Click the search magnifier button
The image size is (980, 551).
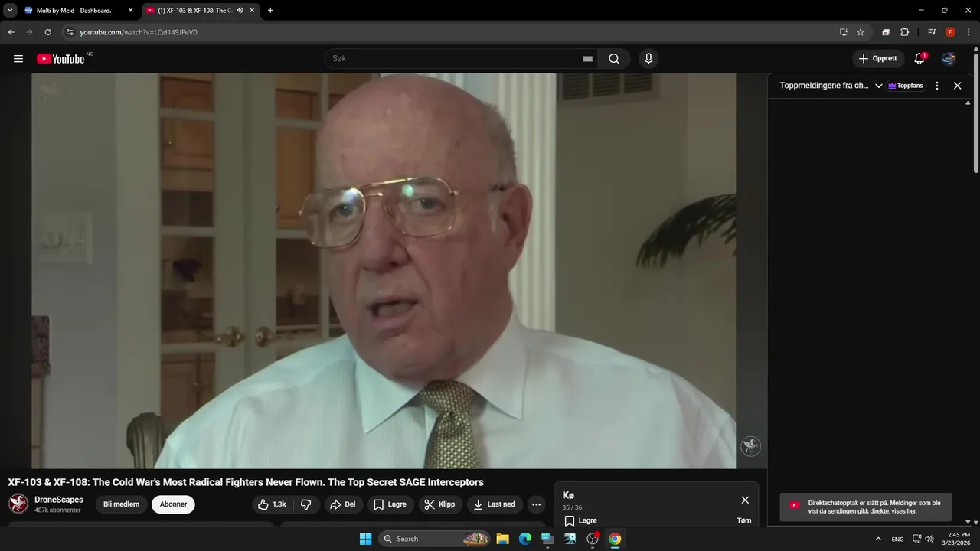tap(614, 59)
